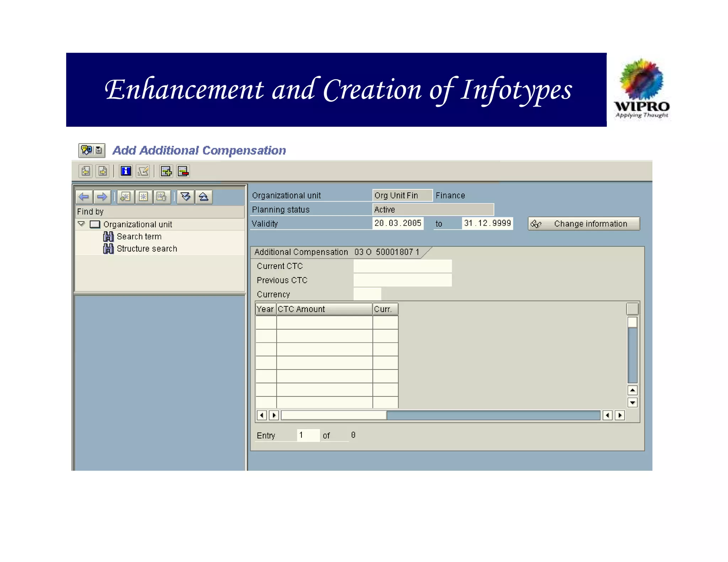Click the table vertical scroll down arrow

[632, 402]
